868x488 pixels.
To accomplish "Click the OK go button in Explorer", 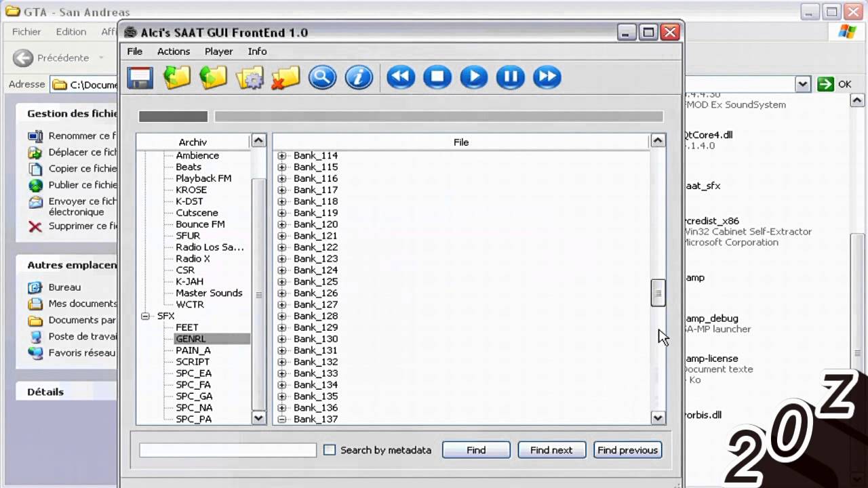I will point(835,84).
